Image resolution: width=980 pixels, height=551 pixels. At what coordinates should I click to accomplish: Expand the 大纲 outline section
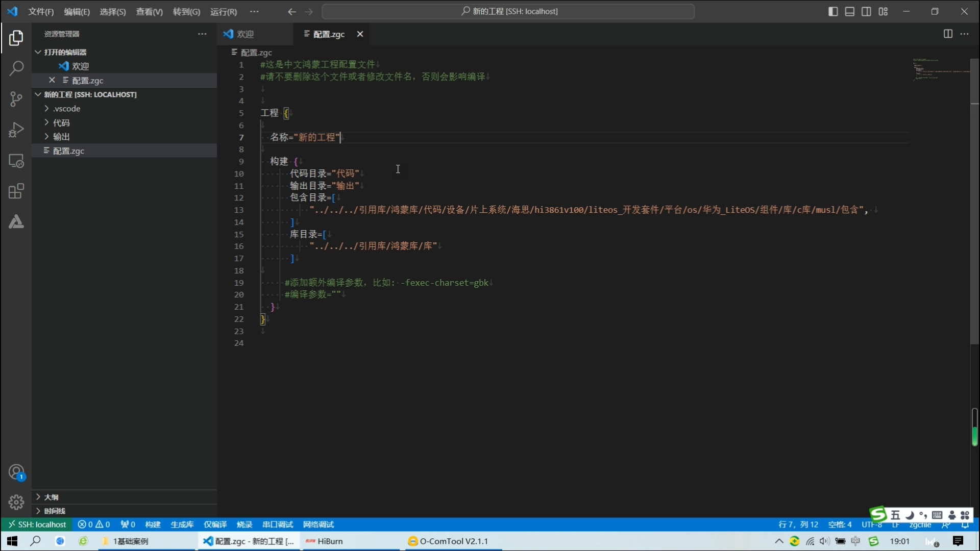click(51, 497)
